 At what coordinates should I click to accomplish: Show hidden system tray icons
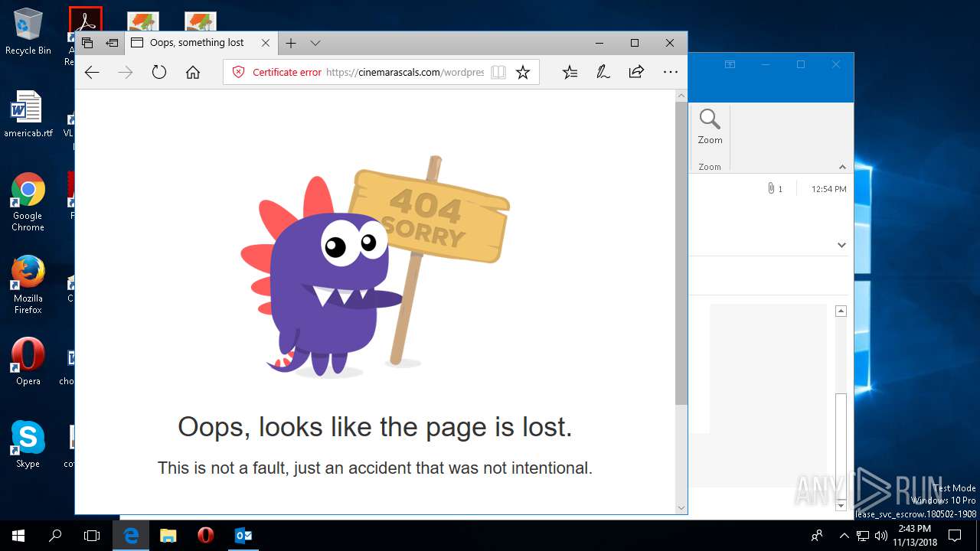(x=844, y=536)
